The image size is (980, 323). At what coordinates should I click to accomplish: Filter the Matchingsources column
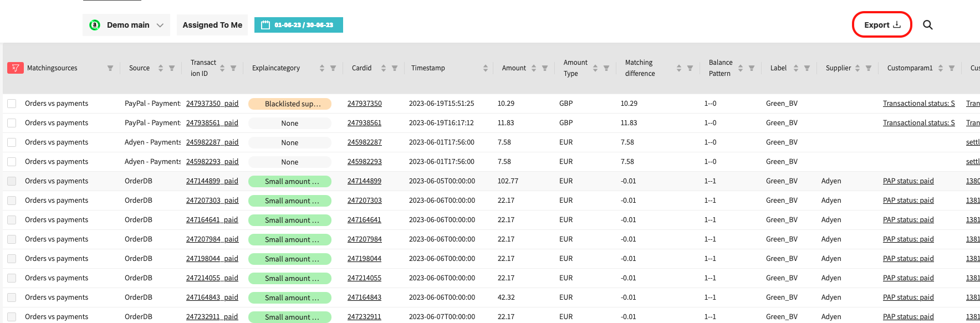coord(110,68)
